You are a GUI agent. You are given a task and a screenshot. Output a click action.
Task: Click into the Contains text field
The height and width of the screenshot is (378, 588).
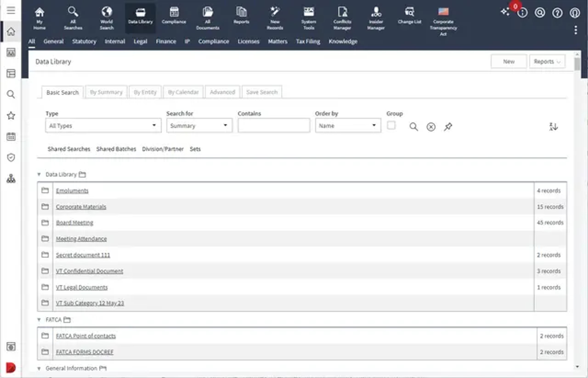[x=274, y=125]
